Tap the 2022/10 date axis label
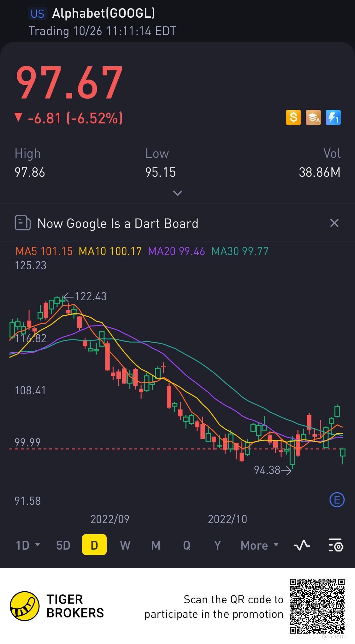355x644 pixels. 228,519
